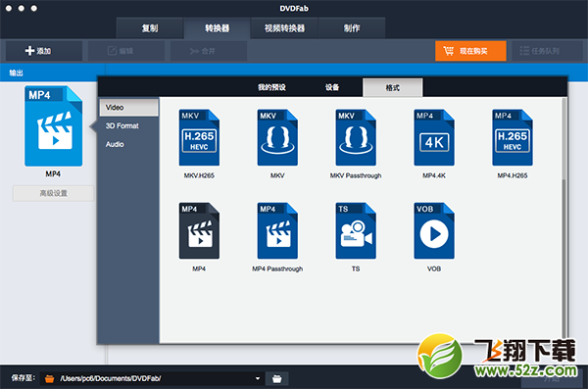Select the MKV.H265 format icon
Screen dimensions: 588x389
[199, 138]
